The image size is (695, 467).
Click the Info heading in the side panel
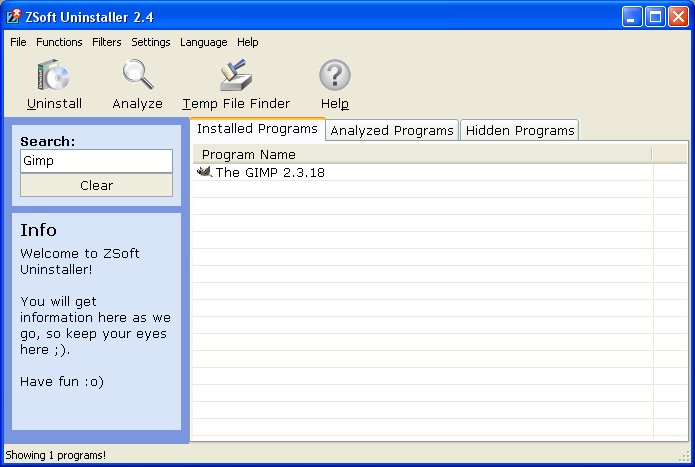39,230
